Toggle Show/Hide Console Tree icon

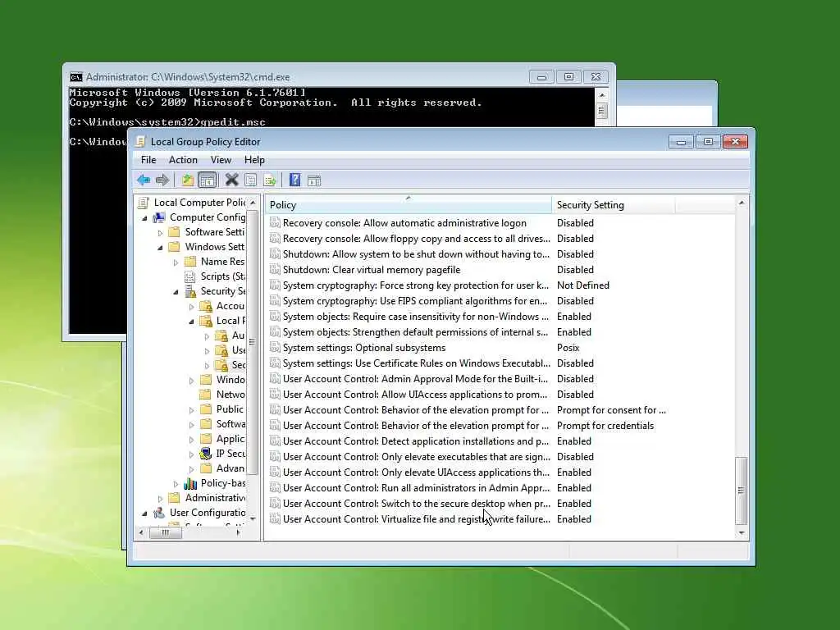208,180
